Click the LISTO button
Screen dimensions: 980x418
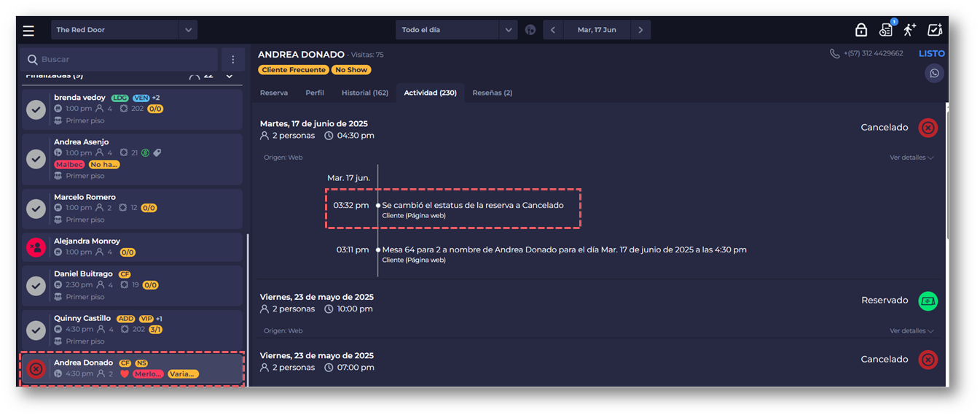[932, 53]
